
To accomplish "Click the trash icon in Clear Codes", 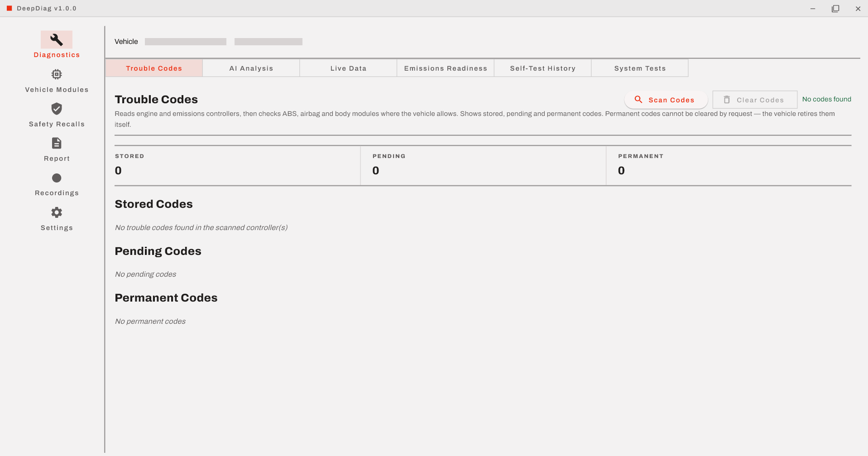I will point(727,100).
